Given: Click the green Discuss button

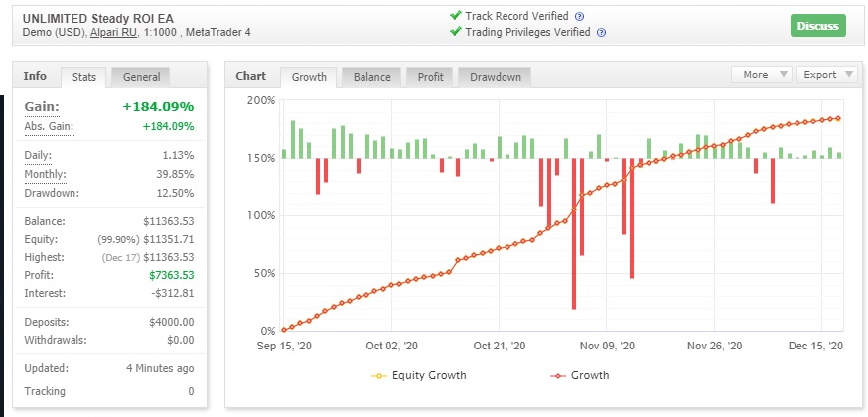Looking at the screenshot, I should point(817,26).
